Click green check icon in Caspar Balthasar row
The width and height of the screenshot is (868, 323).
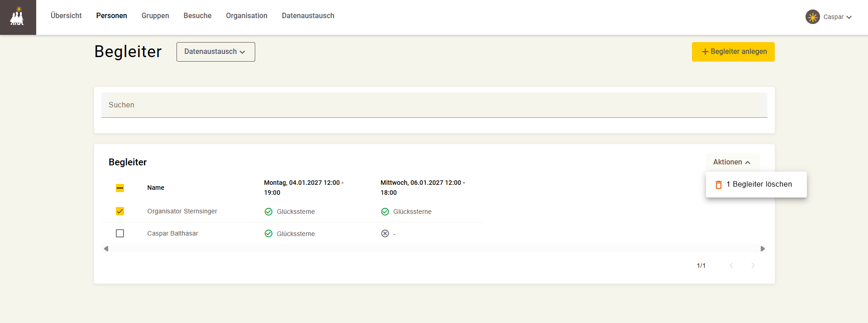pyautogui.click(x=268, y=233)
